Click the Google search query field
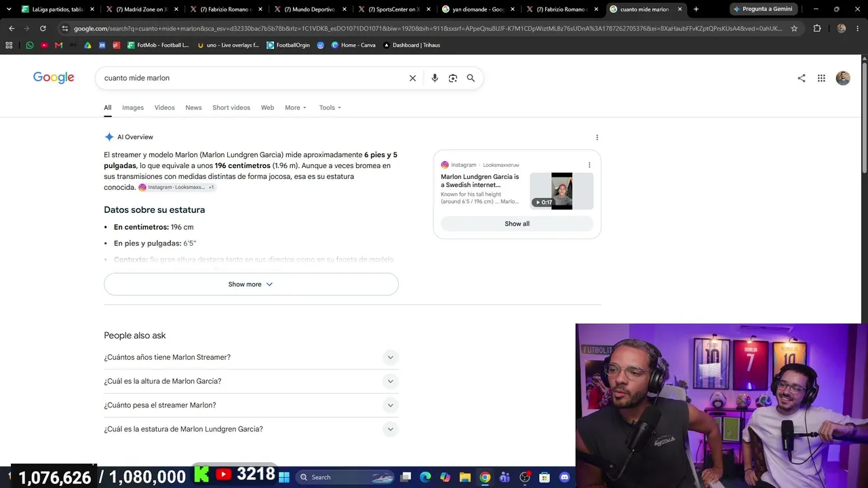 pyautogui.click(x=253, y=78)
